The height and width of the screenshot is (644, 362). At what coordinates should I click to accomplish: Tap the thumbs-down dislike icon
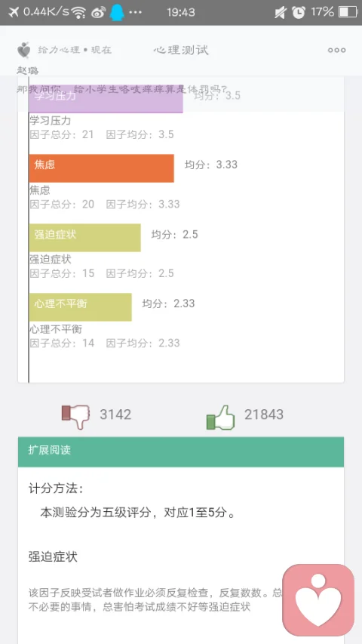pyautogui.click(x=75, y=417)
